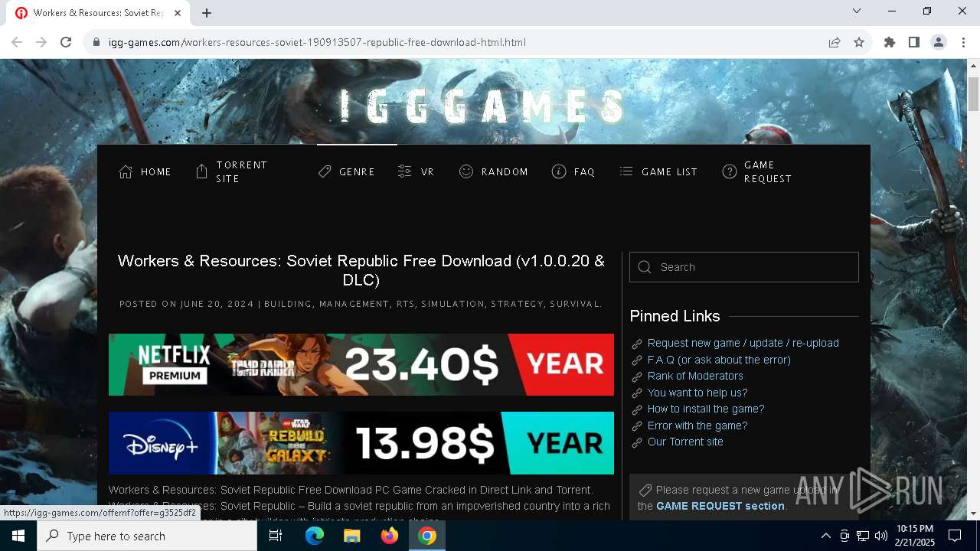Image resolution: width=980 pixels, height=551 pixels.
Task: Go to the HOME menu item
Action: pyautogui.click(x=145, y=171)
